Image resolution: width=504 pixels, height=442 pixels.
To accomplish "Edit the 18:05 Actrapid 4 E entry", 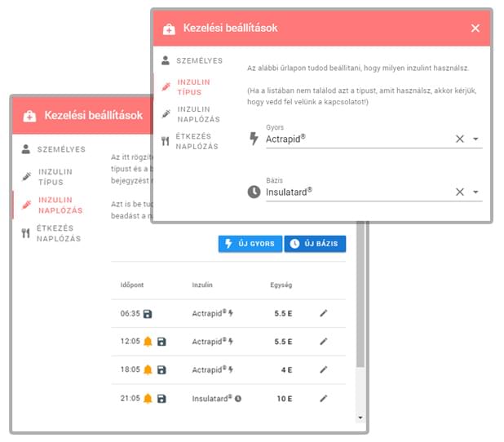I will [x=324, y=370].
